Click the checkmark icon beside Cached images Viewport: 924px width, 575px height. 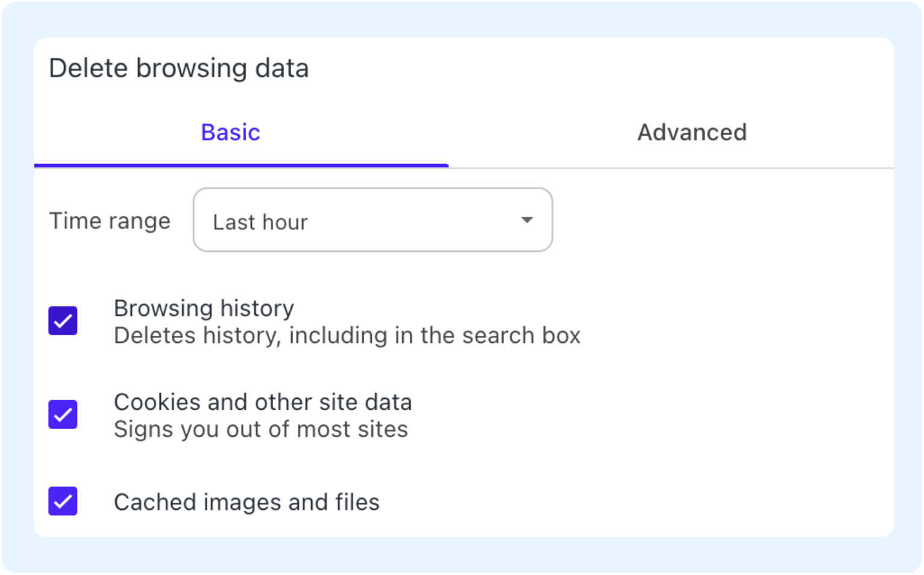(x=63, y=502)
